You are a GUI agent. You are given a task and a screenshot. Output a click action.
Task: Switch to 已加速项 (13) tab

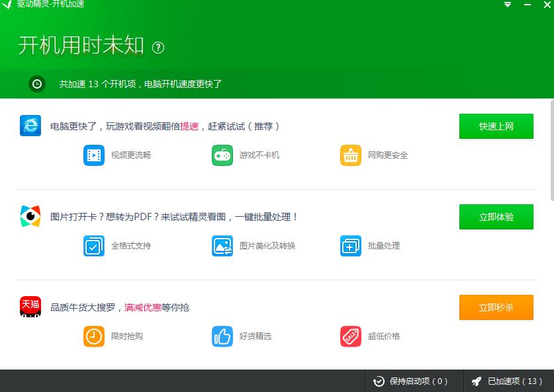507,381
